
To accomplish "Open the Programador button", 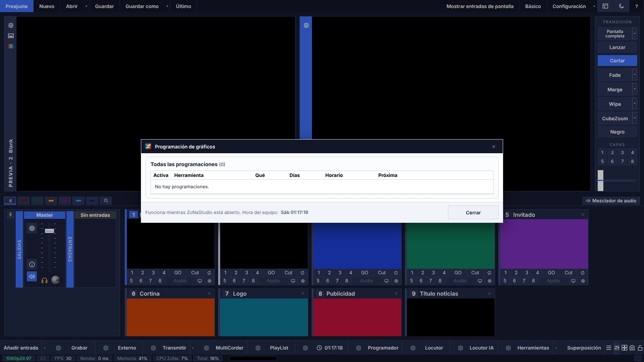I will pyautogui.click(x=383, y=348).
